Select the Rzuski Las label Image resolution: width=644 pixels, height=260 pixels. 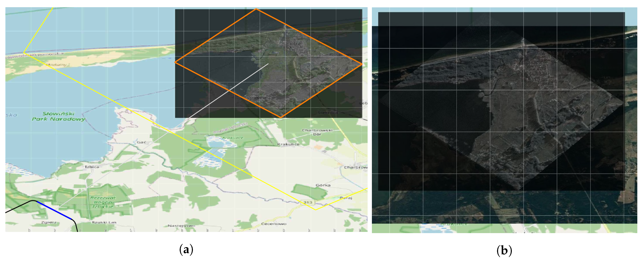[104, 222]
